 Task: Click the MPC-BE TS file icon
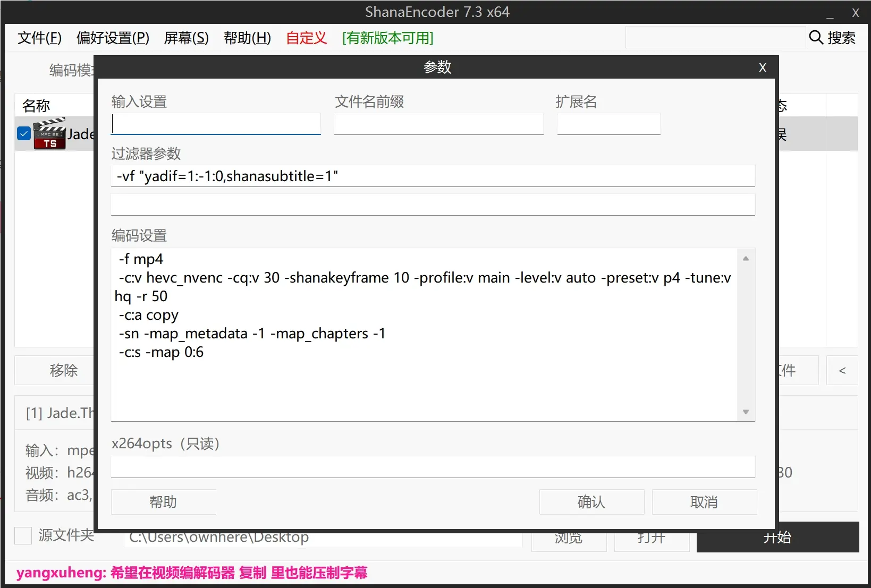click(49, 133)
